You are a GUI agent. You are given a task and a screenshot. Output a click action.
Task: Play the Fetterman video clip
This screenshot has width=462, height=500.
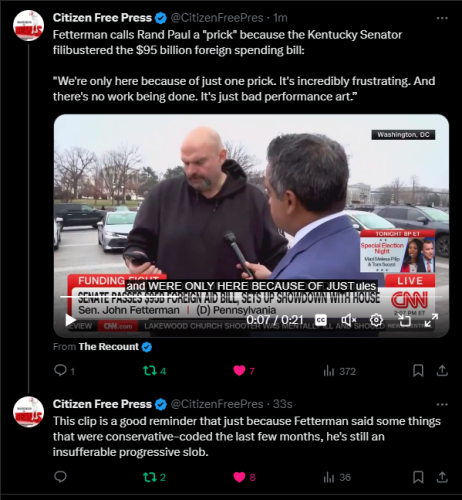tap(70, 320)
